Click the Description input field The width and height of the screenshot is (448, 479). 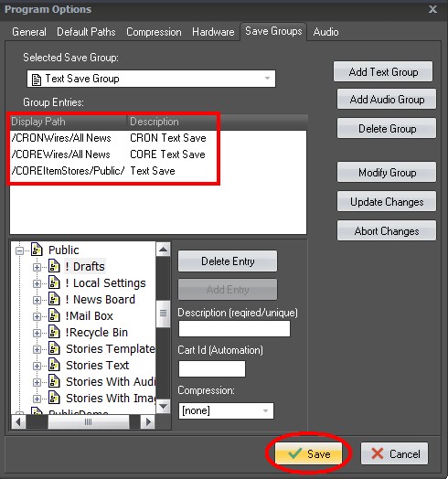[x=234, y=328]
